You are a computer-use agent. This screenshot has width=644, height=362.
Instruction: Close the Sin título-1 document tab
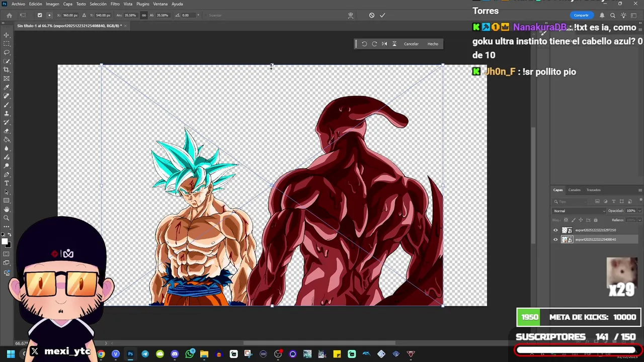click(126, 26)
